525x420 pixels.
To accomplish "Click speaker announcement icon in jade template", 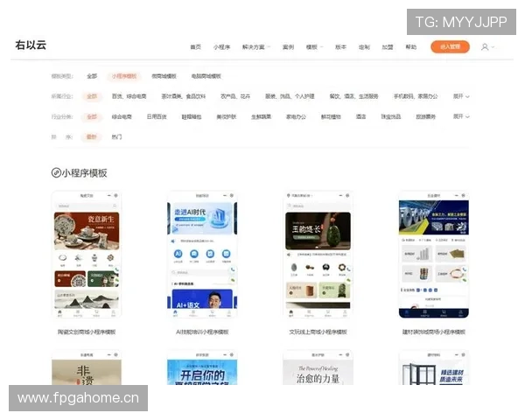I will [x=289, y=255].
